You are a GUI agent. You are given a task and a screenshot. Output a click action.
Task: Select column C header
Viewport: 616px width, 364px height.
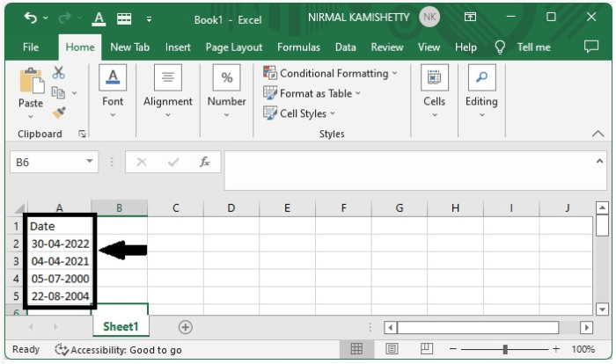click(176, 207)
